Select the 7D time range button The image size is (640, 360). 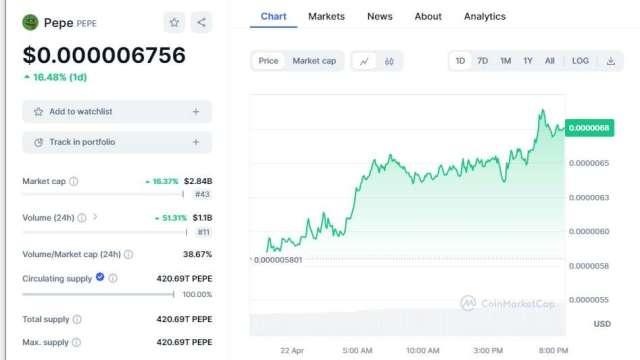coord(482,61)
